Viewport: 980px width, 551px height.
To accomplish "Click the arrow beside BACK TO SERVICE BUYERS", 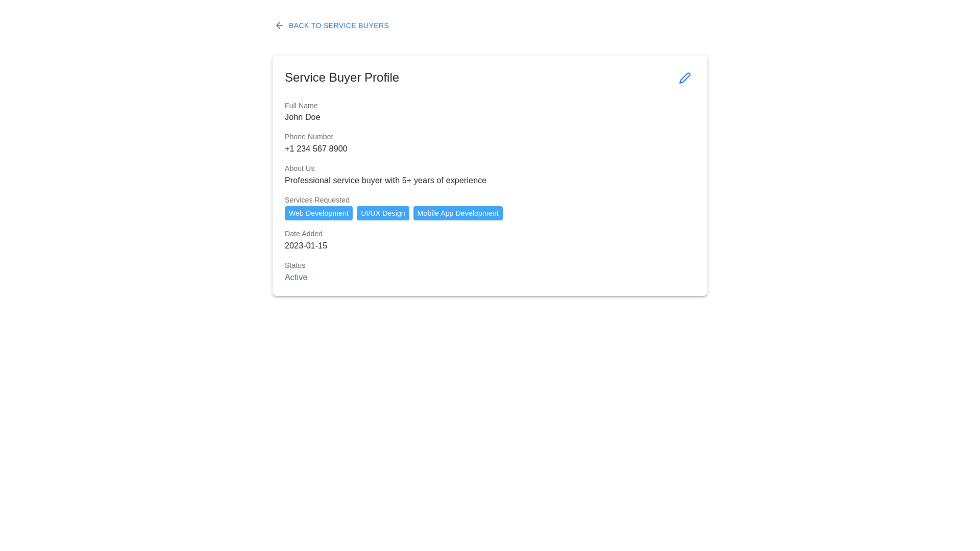I will (x=279, y=26).
